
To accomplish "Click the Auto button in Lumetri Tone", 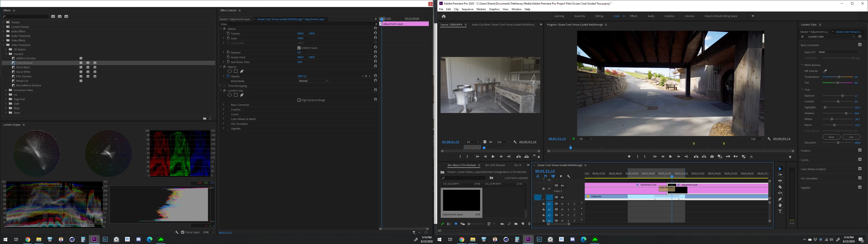I will click(851, 137).
